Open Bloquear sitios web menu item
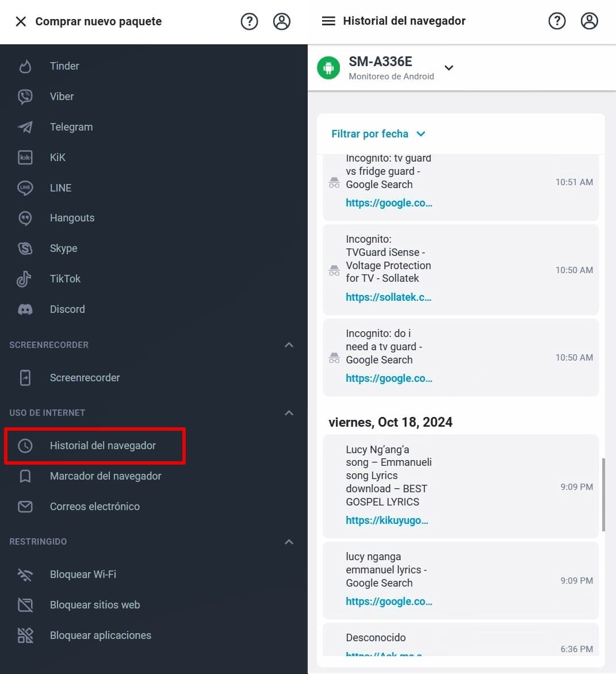The width and height of the screenshot is (616, 674). [x=94, y=605]
